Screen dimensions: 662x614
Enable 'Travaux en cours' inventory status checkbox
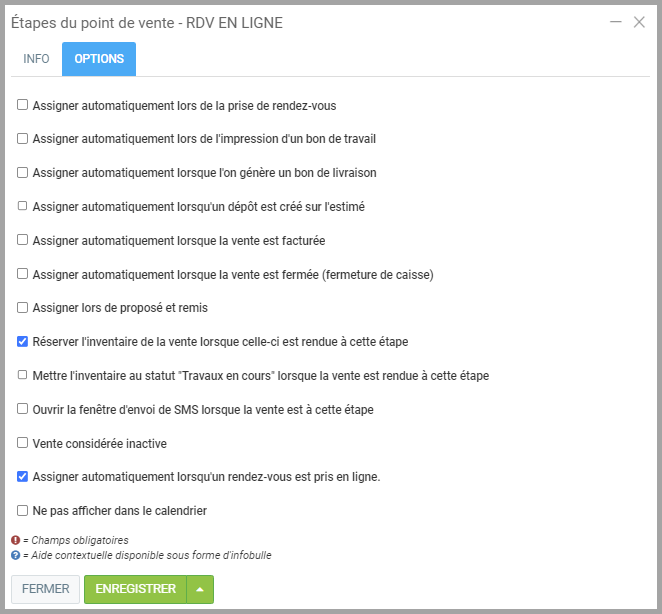click(x=23, y=375)
